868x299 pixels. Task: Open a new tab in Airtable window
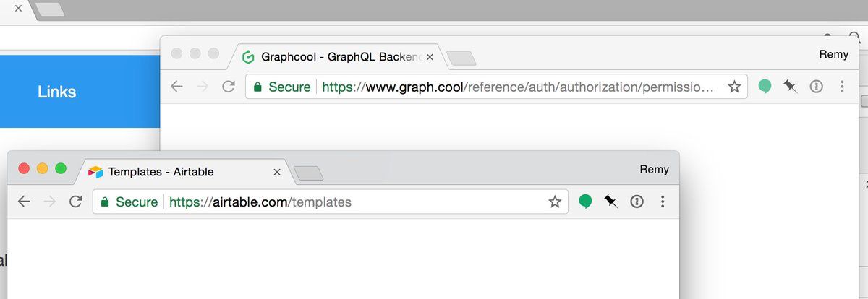(309, 173)
